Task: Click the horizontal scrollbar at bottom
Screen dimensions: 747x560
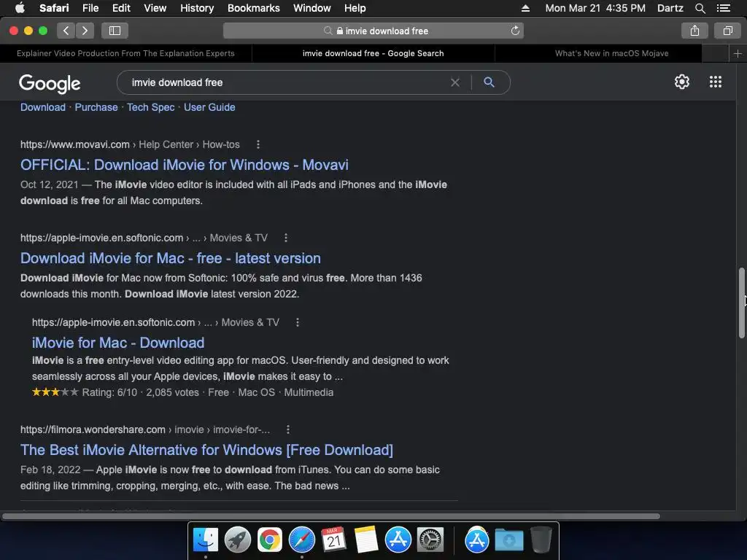Action: click(330, 516)
